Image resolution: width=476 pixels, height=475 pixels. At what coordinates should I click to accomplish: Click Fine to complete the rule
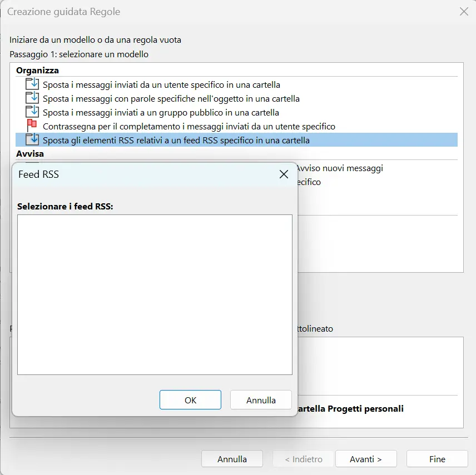437,458
